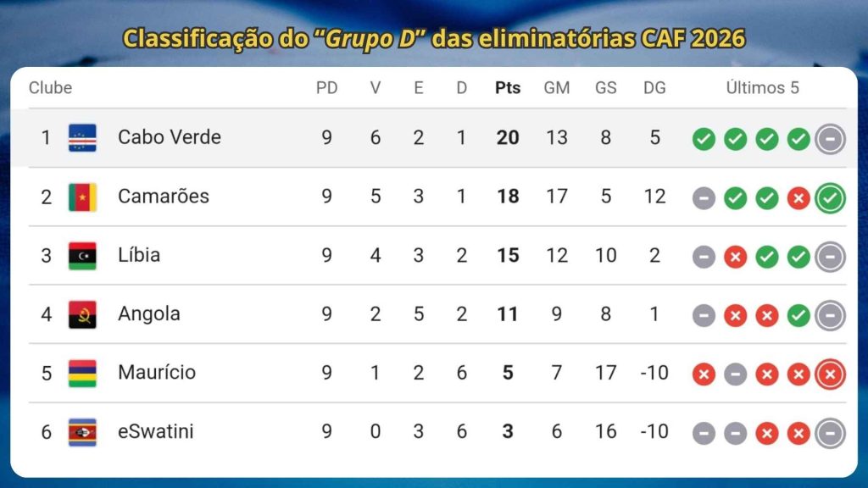Click Maurício's circled latest loss icon
This screenshot has height=488, width=868.
click(x=830, y=374)
